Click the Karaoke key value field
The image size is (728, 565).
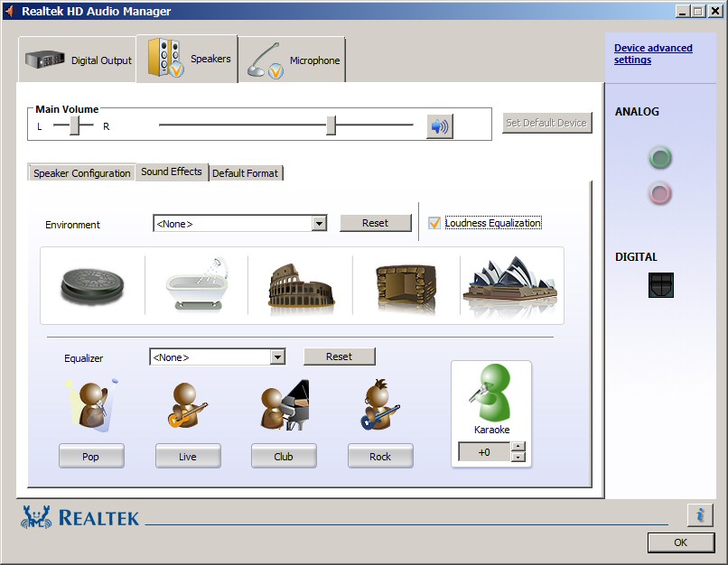pos(484,452)
